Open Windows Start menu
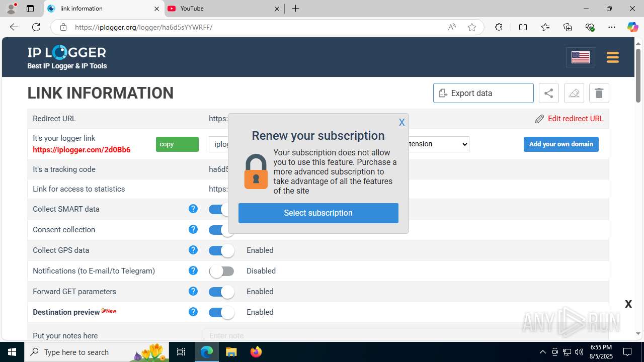Viewport: 644px width, 362px height. (x=12, y=352)
